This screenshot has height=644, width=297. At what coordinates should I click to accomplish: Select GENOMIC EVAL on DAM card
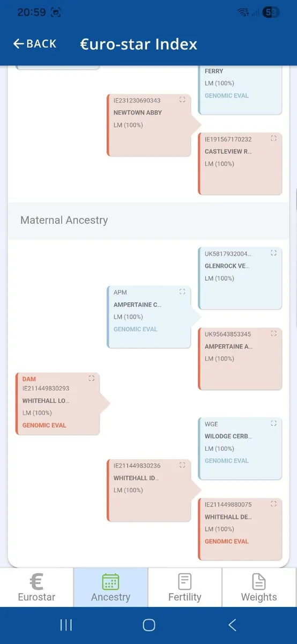click(x=44, y=426)
